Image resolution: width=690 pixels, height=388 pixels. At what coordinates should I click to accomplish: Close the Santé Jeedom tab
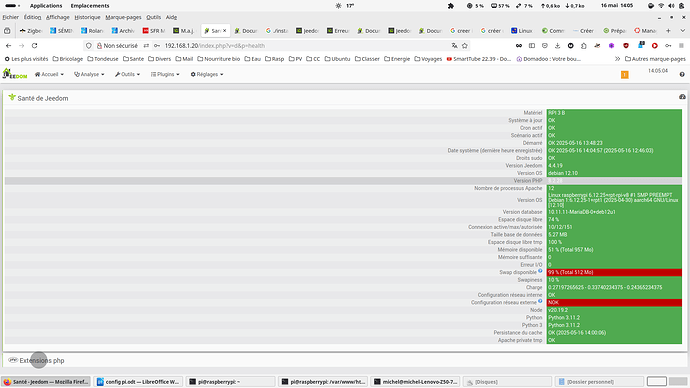coord(224,30)
